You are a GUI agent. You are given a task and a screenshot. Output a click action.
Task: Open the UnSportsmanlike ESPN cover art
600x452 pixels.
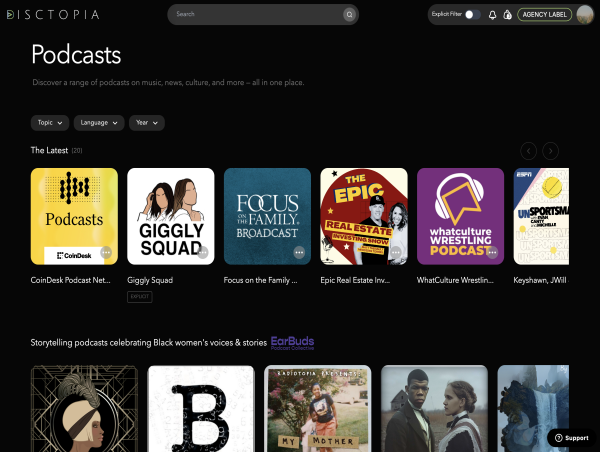541,216
